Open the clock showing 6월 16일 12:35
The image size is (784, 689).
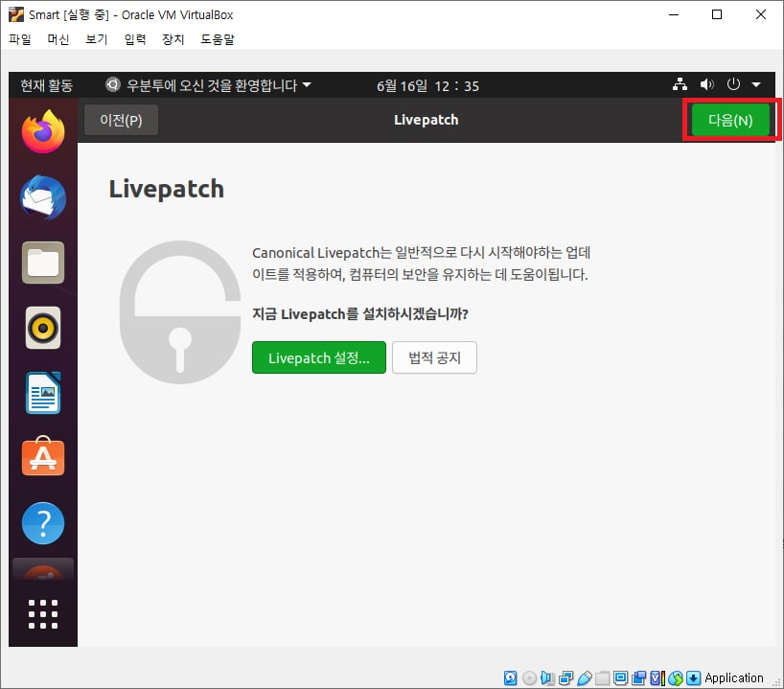(x=427, y=86)
